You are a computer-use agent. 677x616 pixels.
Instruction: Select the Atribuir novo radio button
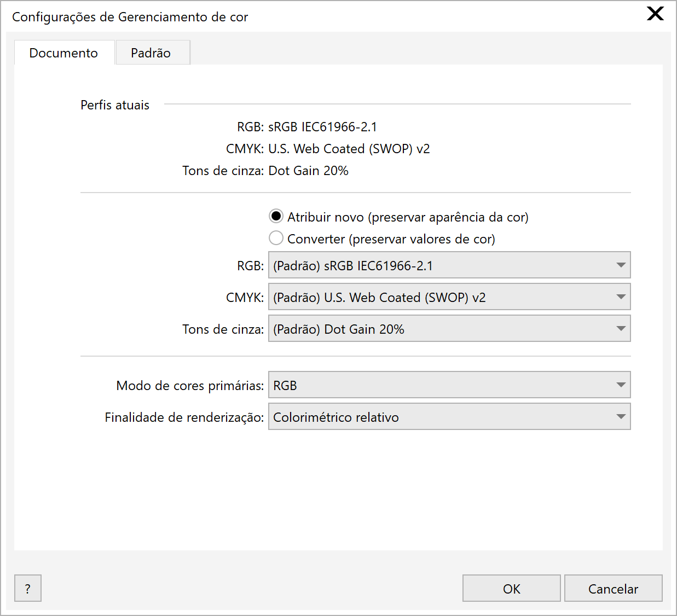point(276,217)
